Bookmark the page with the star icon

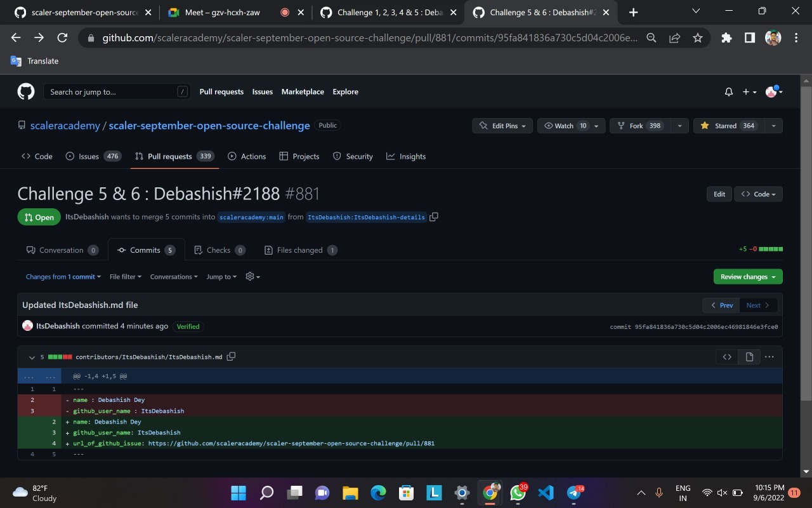[697, 37]
